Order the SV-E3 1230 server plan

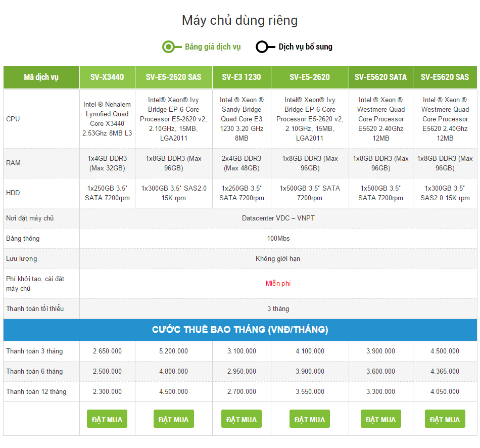tap(242, 419)
